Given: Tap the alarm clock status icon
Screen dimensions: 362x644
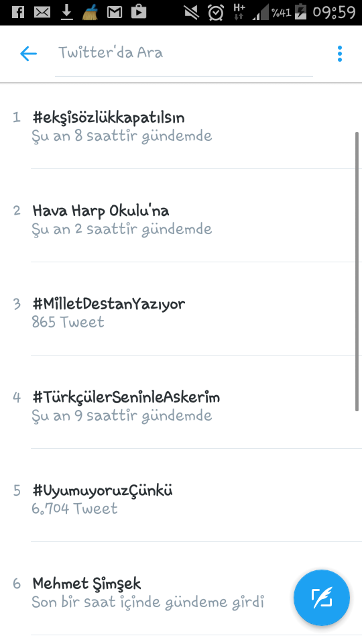Looking at the screenshot, I should (x=215, y=12).
